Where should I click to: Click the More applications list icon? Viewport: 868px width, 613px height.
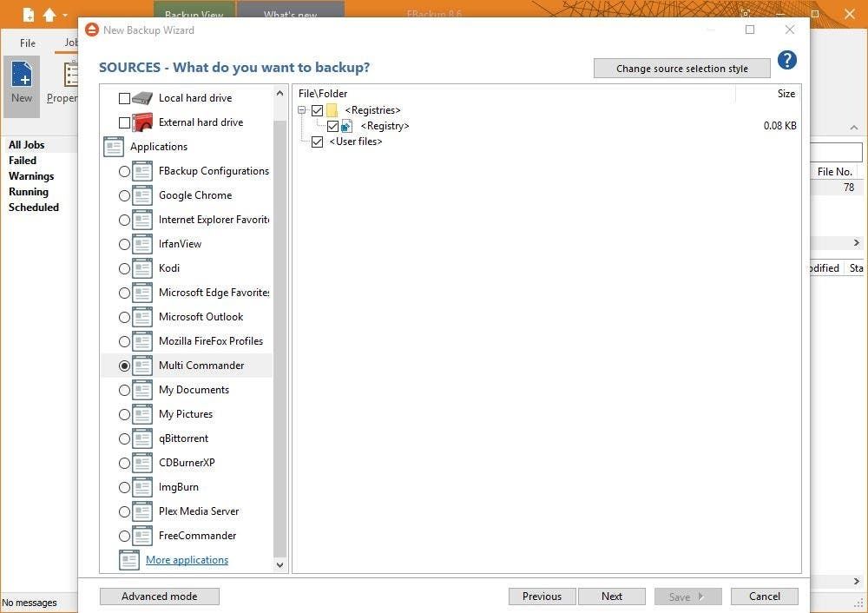click(129, 560)
